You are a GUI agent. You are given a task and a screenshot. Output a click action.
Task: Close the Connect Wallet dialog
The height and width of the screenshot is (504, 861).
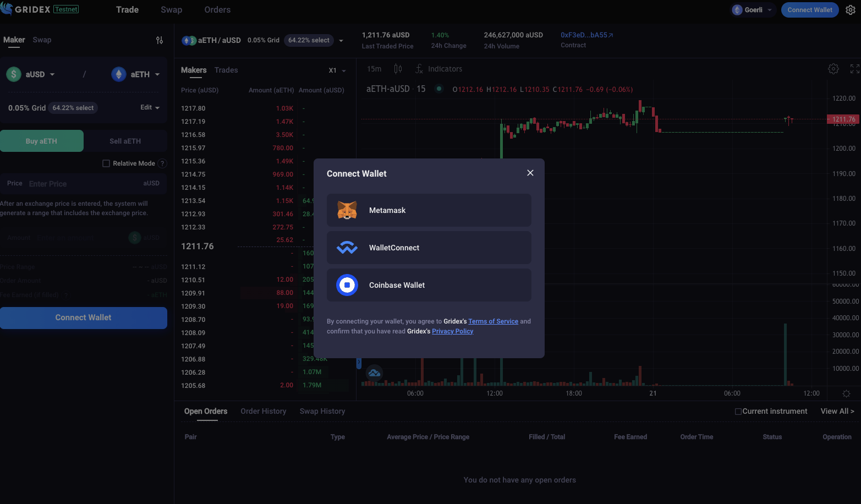[x=530, y=173]
